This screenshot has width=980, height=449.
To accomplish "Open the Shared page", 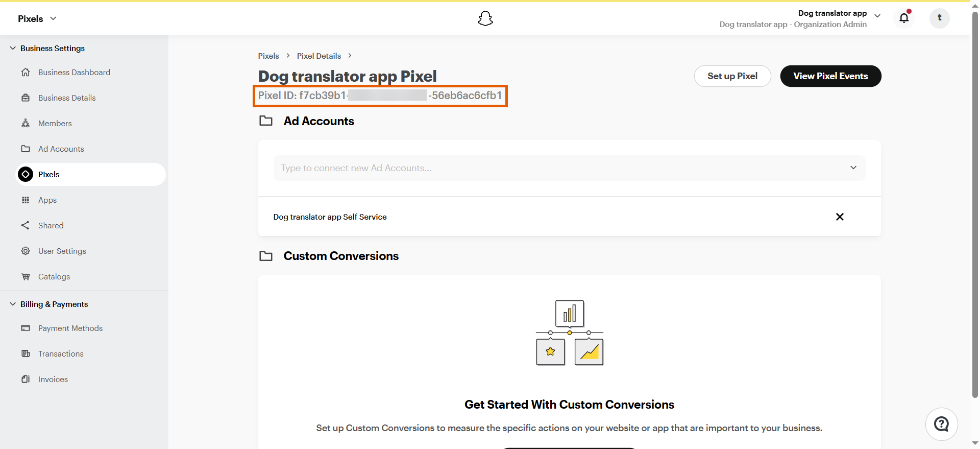I will (51, 225).
